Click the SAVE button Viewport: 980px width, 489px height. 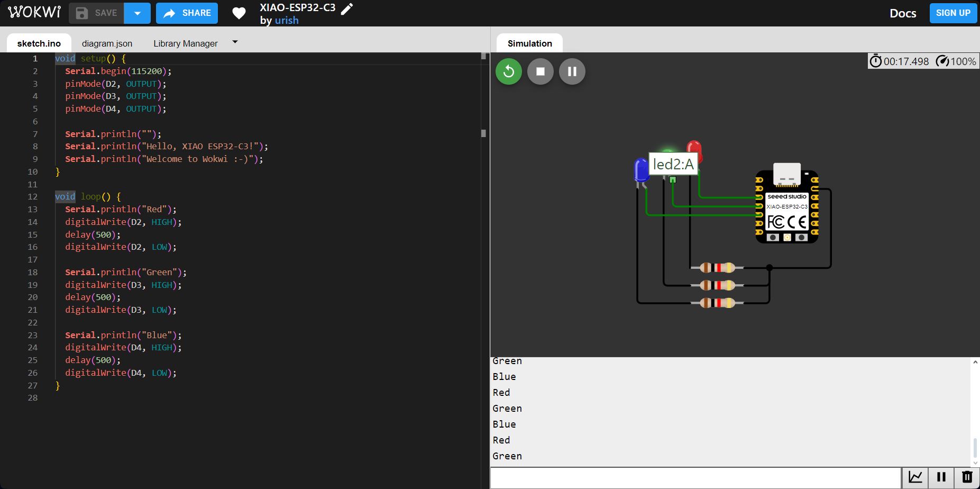[96, 13]
